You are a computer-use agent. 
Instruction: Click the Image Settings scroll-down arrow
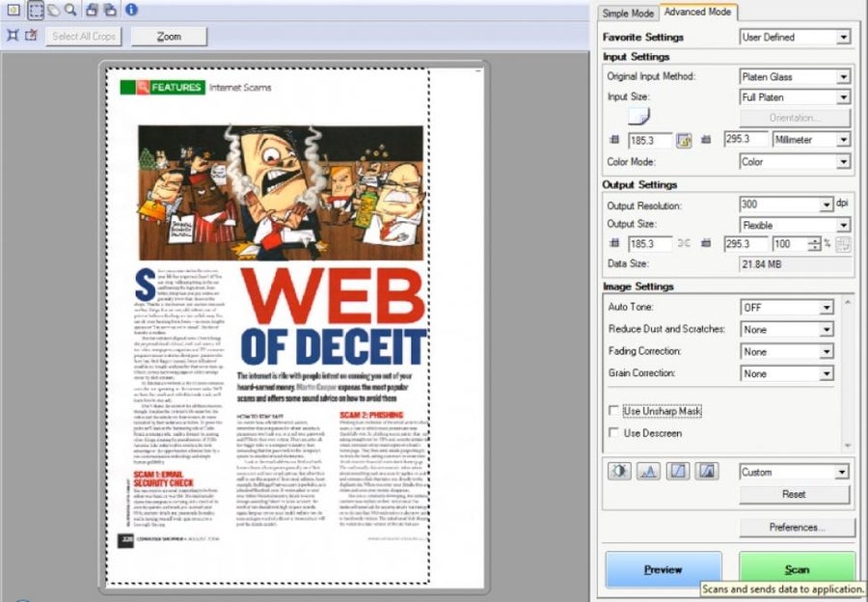(848, 446)
